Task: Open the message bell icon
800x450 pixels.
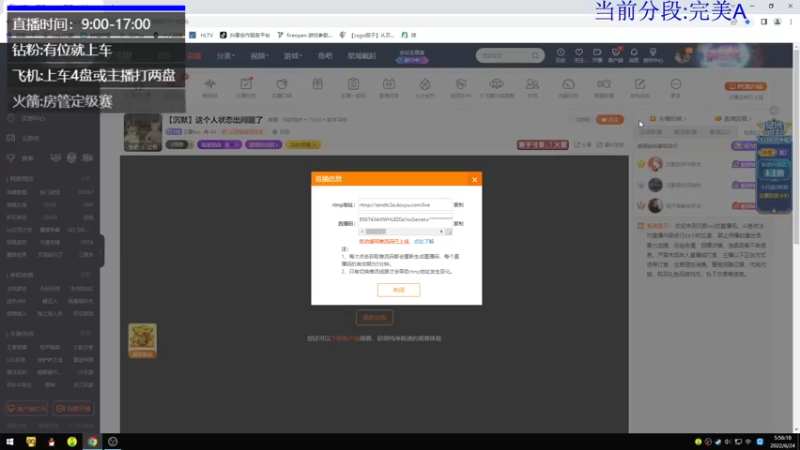Action: click(x=634, y=56)
